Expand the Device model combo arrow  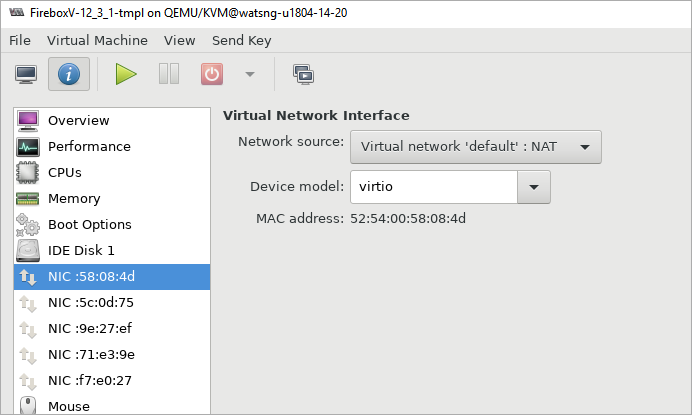pos(534,187)
